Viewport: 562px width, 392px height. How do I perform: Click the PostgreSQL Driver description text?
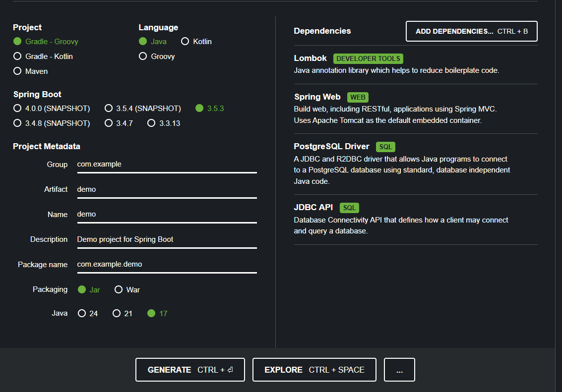[402, 170]
